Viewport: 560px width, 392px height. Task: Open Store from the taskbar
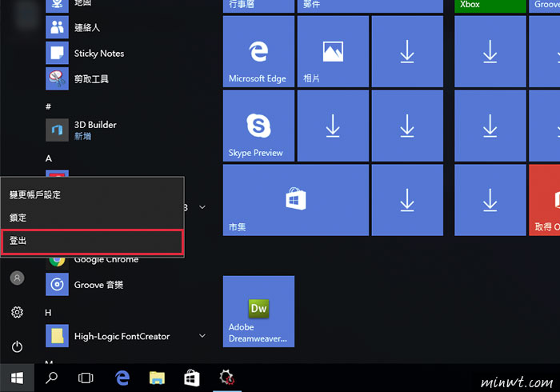pyautogui.click(x=192, y=378)
